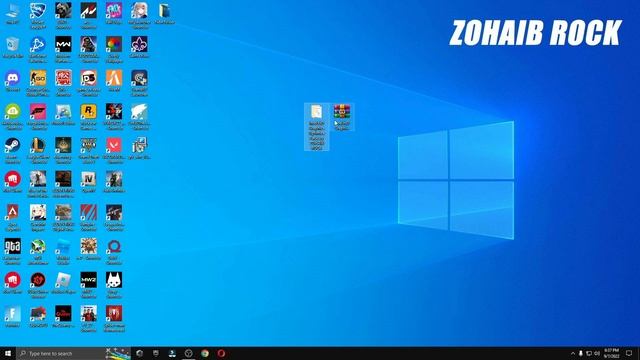This screenshot has height=360, width=640.
Task: Open the notification center
Action: coord(629,353)
